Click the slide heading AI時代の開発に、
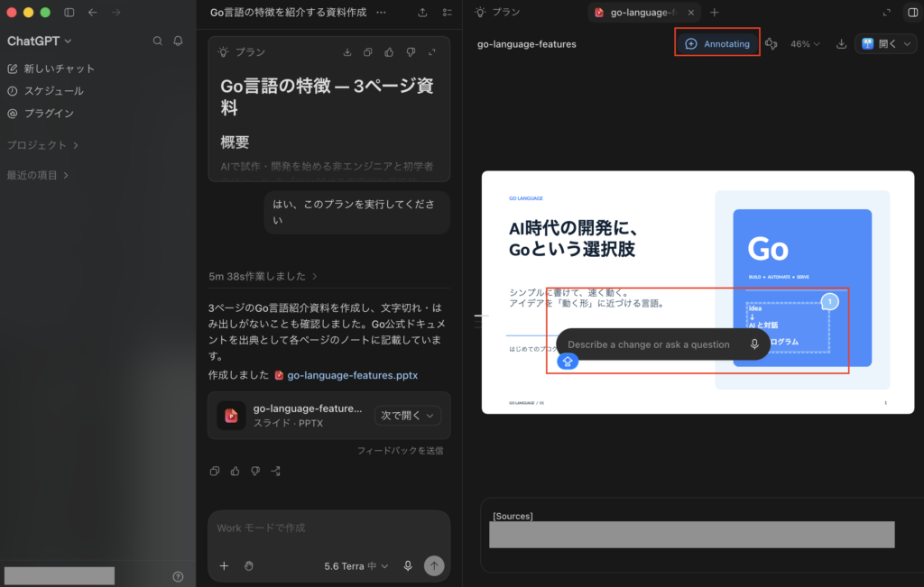 pos(573,228)
